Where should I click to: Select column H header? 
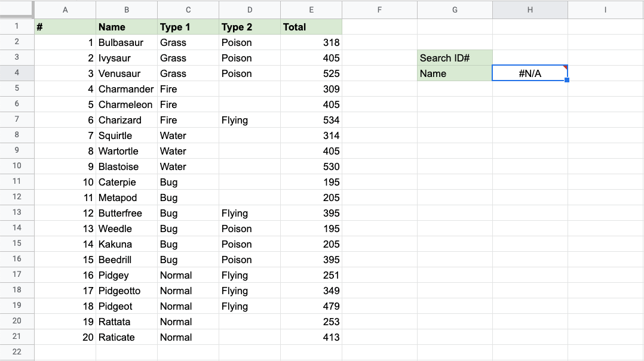(x=530, y=10)
